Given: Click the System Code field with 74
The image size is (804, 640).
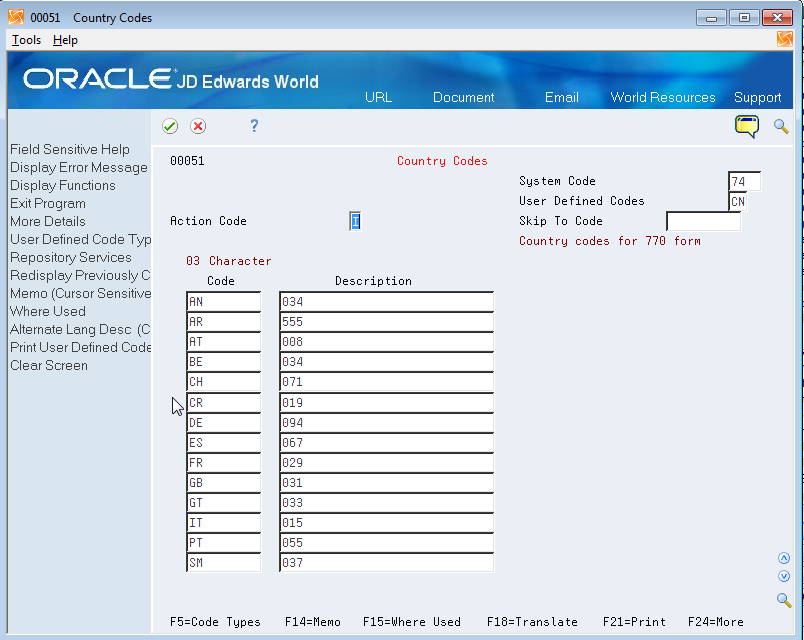Looking at the screenshot, I should (745, 182).
